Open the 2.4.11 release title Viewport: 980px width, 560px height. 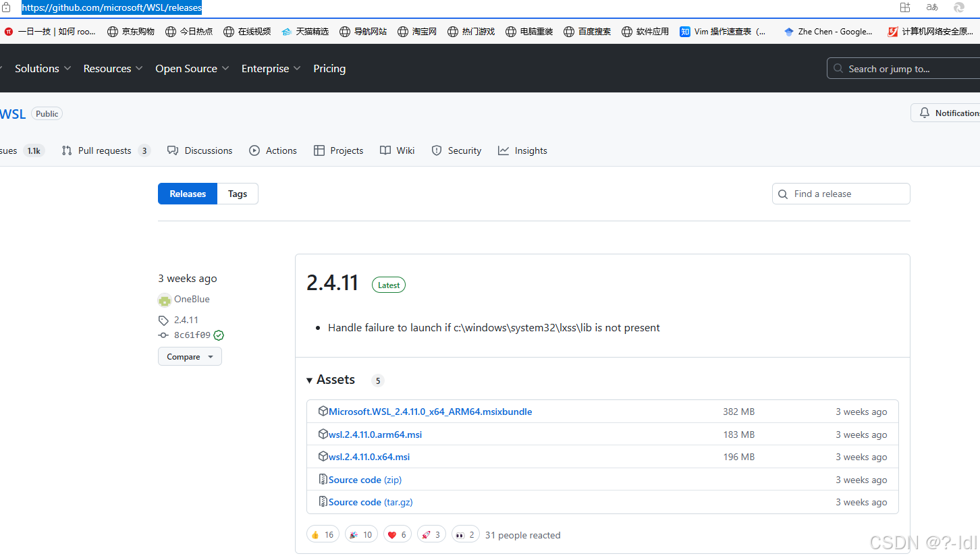332,283
